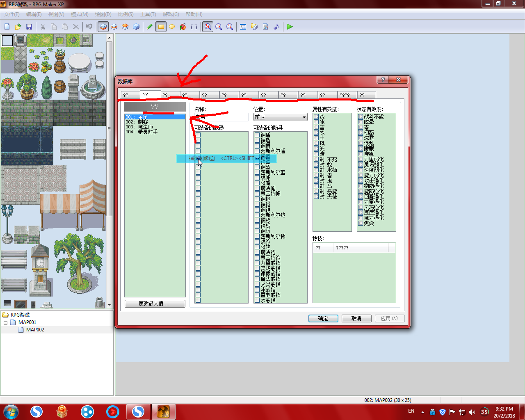Confirm with the 确定 button
Screen dimensions: 525x420
[323, 318]
